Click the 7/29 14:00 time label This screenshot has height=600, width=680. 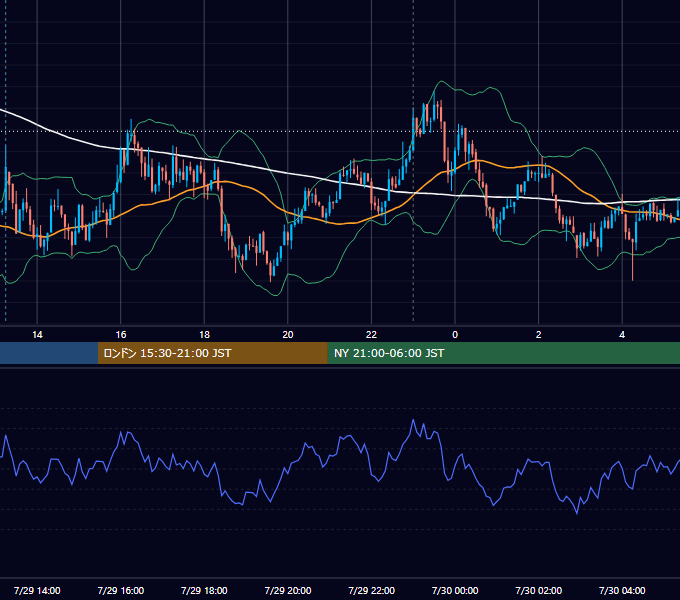point(37,590)
